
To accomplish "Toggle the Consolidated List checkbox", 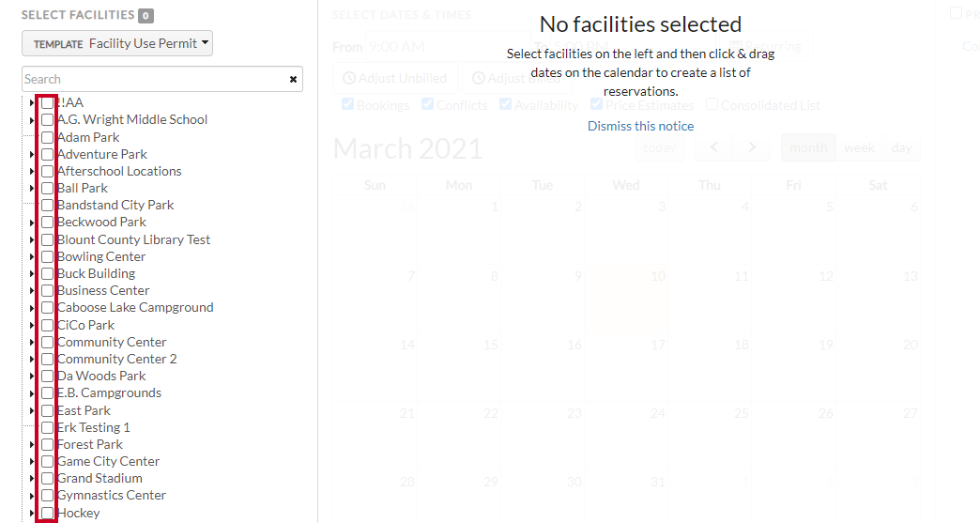I will (x=712, y=104).
